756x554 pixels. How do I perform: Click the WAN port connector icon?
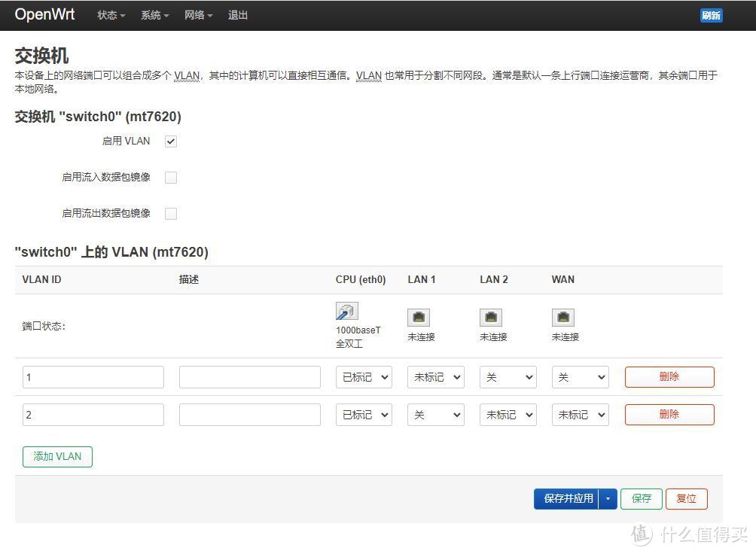[x=563, y=317]
